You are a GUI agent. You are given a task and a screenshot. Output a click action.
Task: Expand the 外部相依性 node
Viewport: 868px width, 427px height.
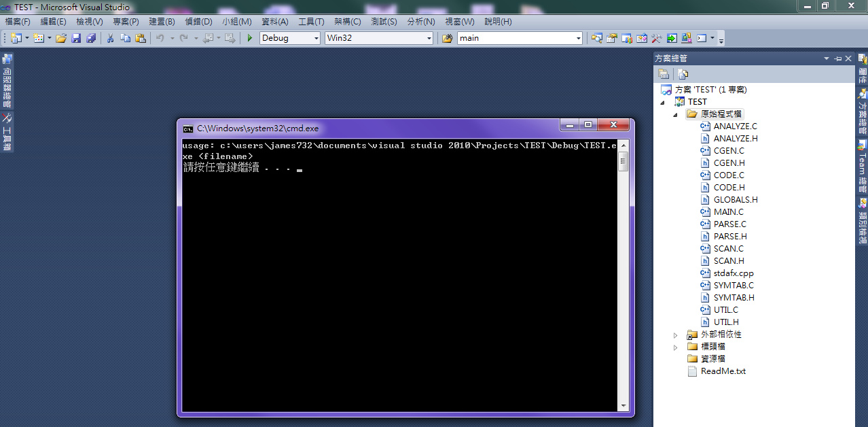pos(676,335)
